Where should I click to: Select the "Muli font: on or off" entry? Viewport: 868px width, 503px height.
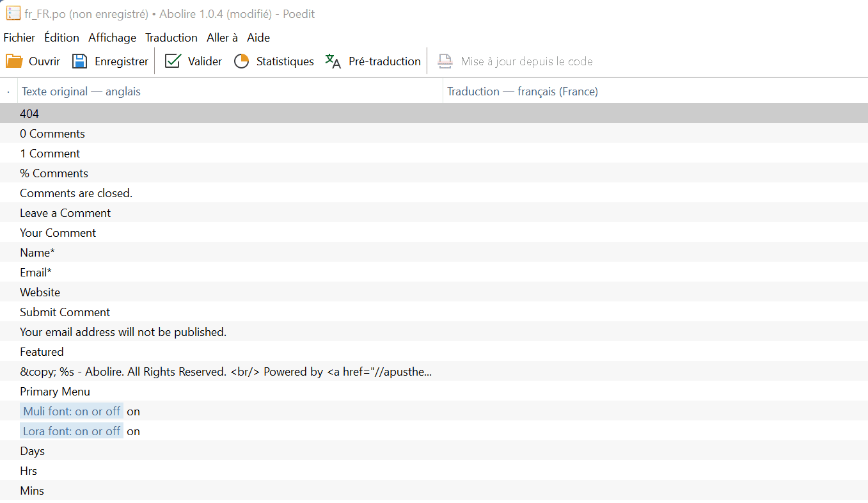click(x=72, y=411)
